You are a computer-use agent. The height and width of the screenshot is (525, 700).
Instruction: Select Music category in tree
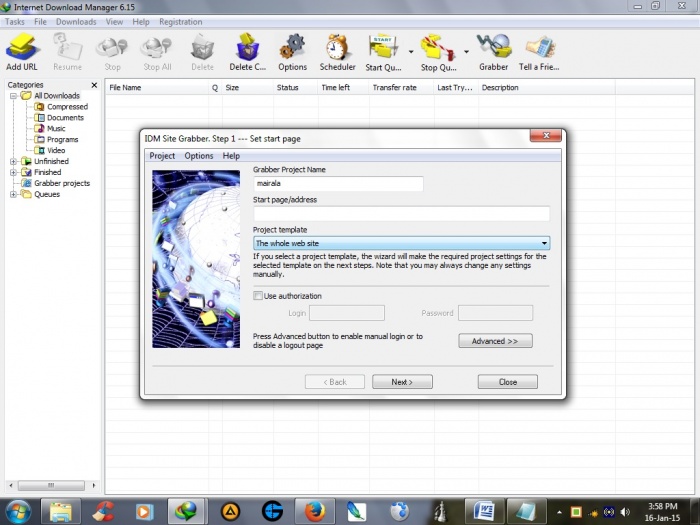[x=56, y=129]
